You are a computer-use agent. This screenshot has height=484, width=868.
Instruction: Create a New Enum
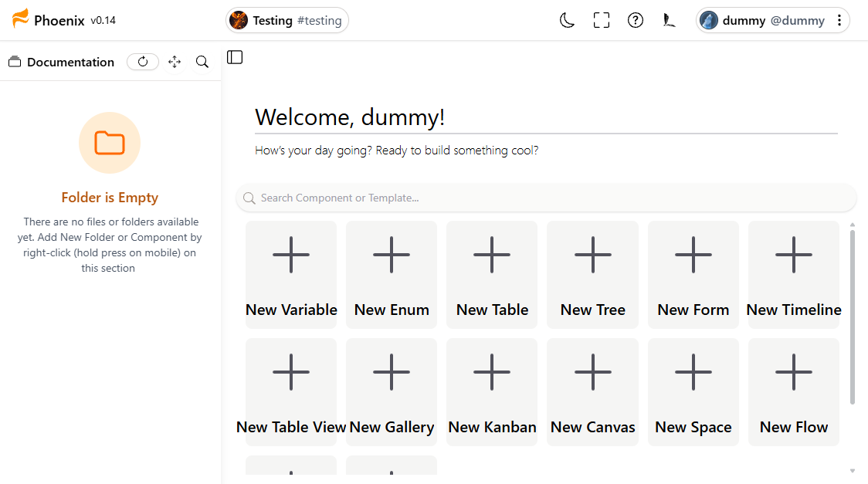392,275
